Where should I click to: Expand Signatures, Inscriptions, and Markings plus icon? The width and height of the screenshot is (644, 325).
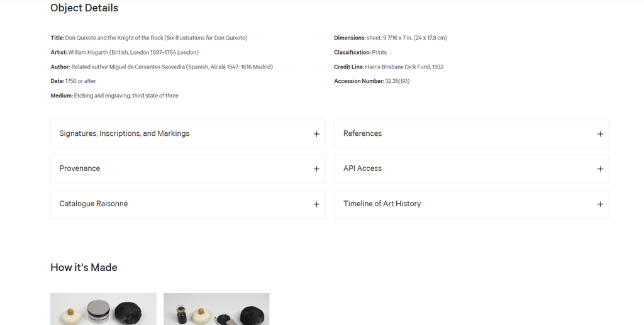(x=316, y=134)
